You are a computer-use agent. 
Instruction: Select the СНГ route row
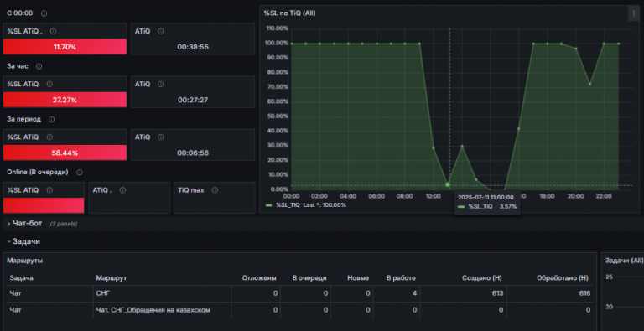pos(300,293)
